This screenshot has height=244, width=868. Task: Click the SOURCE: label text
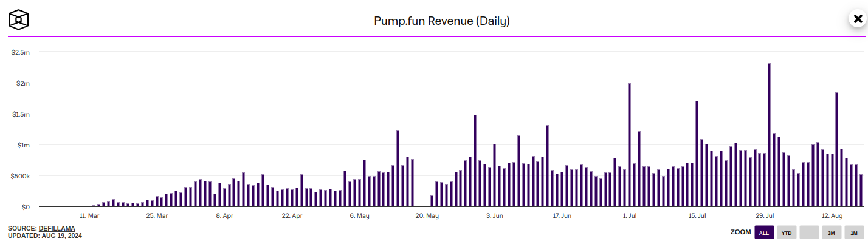tap(22, 228)
